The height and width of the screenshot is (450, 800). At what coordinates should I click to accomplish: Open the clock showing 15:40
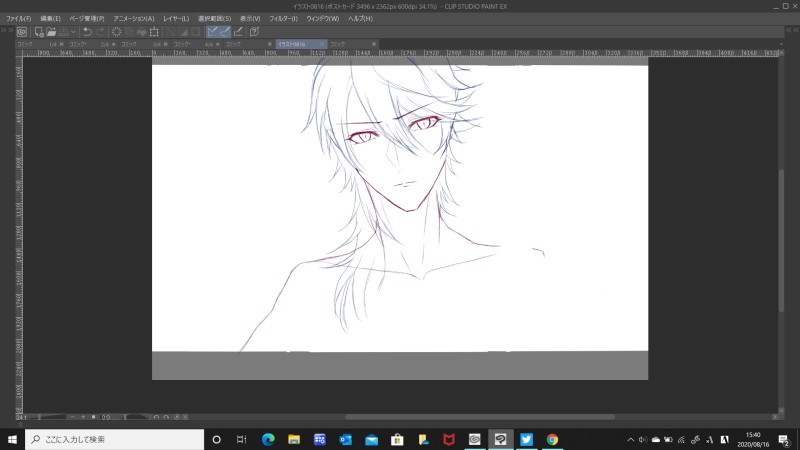coord(753,439)
